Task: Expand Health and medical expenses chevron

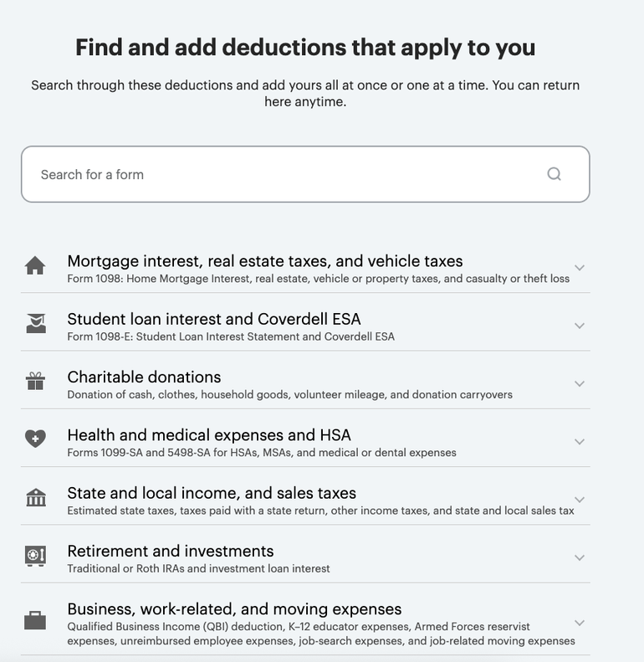Action: tap(579, 441)
